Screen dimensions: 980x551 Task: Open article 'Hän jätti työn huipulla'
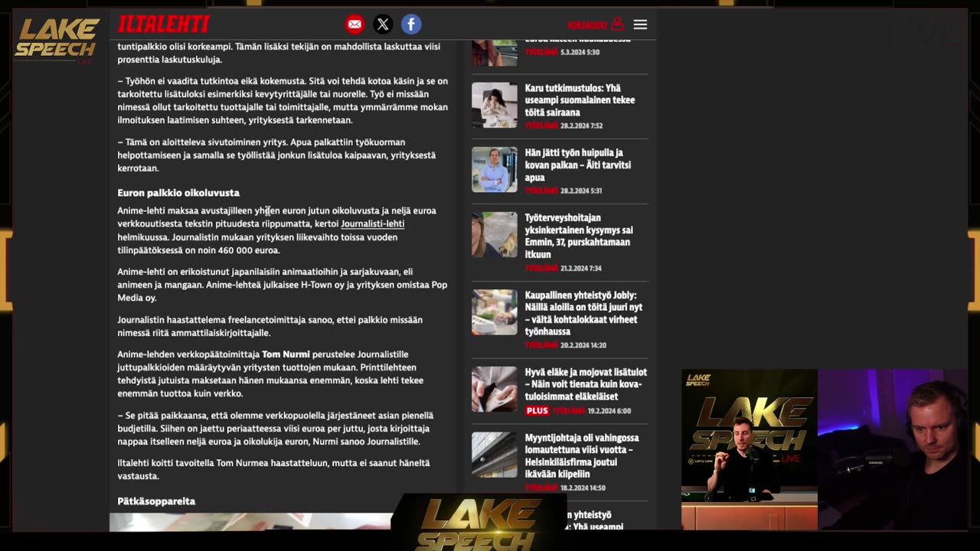coord(578,165)
